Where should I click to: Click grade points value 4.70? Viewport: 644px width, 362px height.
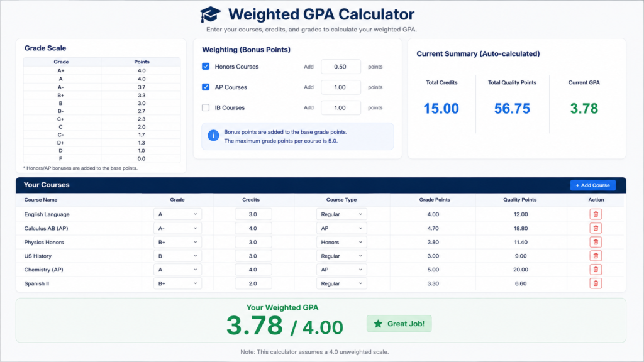coord(433,228)
